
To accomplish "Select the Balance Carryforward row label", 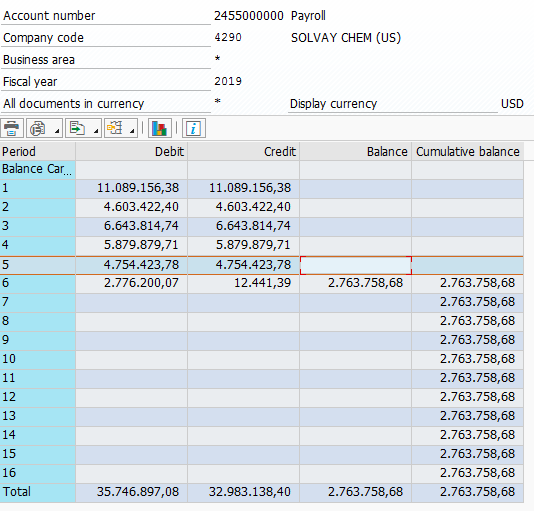I will (37, 169).
